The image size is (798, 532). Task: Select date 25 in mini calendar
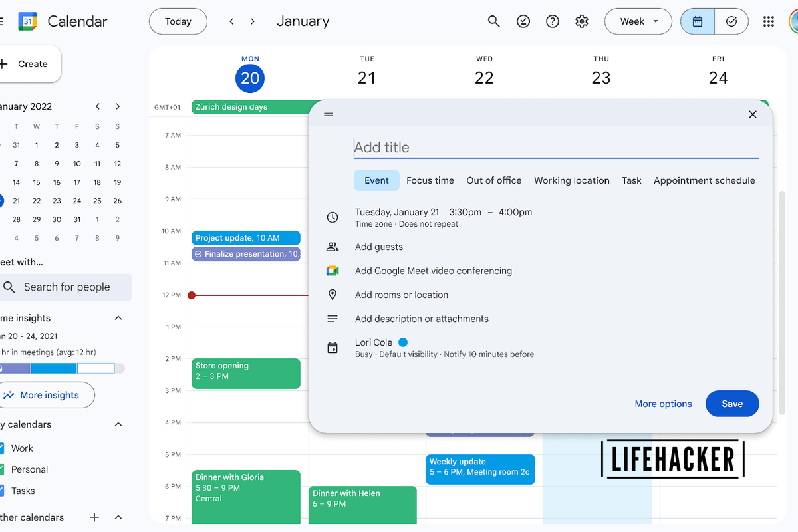point(97,201)
